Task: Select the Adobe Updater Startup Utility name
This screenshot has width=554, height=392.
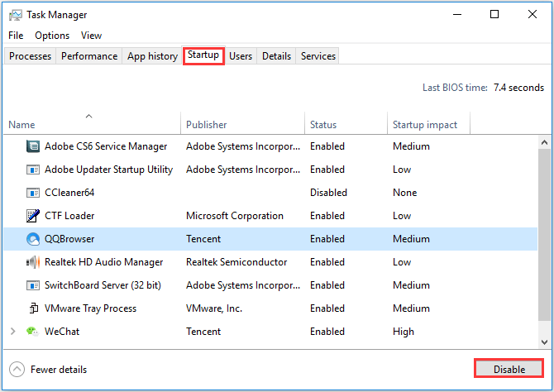Action: coord(108,170)
